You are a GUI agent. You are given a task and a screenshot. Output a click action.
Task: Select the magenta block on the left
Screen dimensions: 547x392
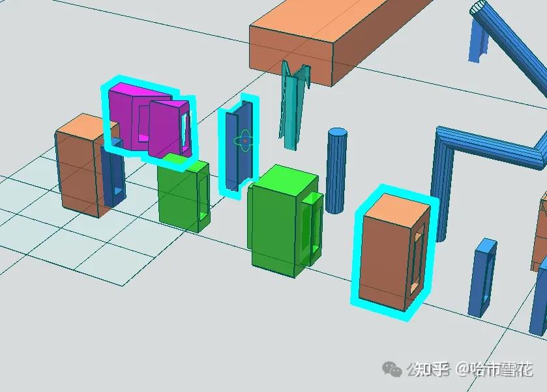140,117
